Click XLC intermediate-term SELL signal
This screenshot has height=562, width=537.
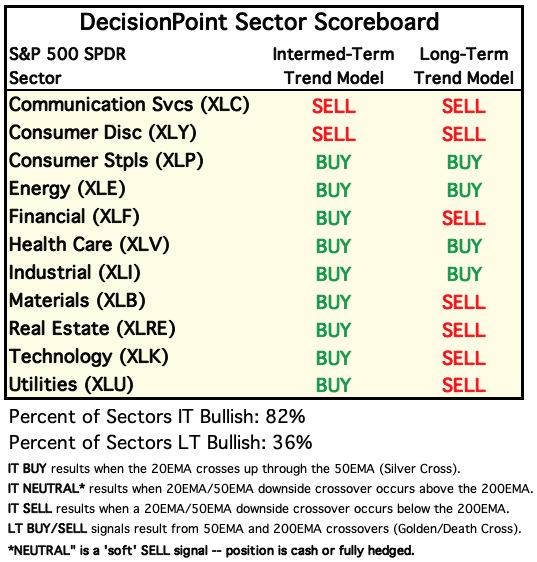click(333, 106)
